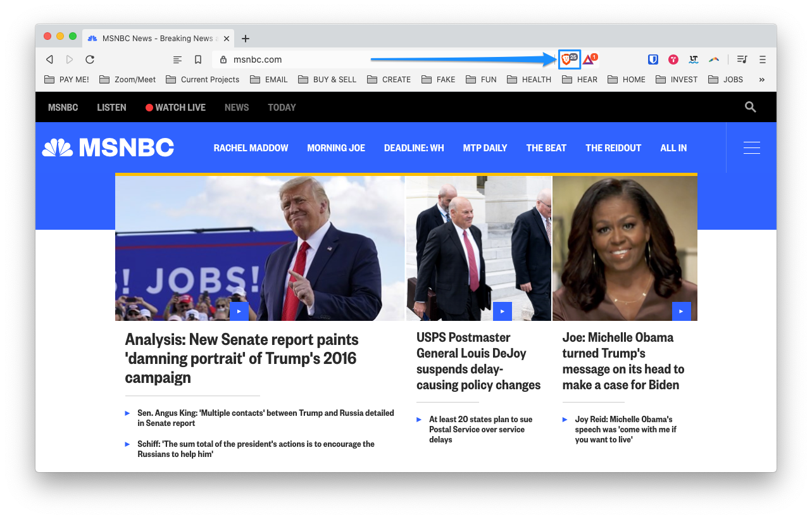The image size is (812, 519).
Task: Open the Brave Rewards triangle icon
Action: 589,59
